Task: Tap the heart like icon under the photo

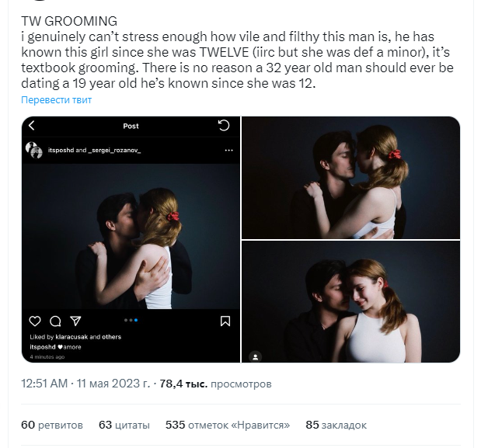Action: (x=35, y=321)
